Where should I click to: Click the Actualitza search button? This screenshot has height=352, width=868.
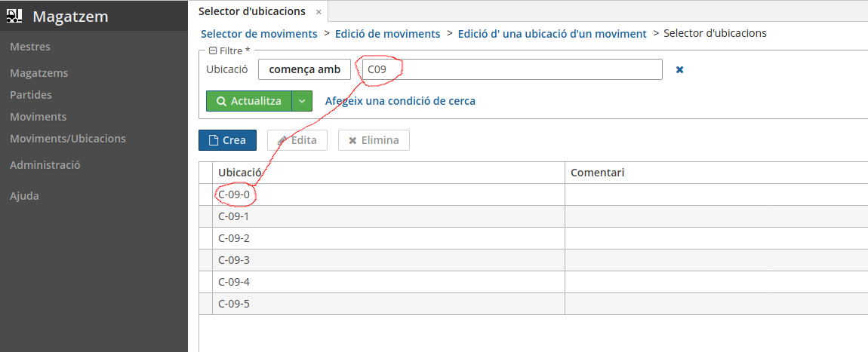tap(249, 101)
